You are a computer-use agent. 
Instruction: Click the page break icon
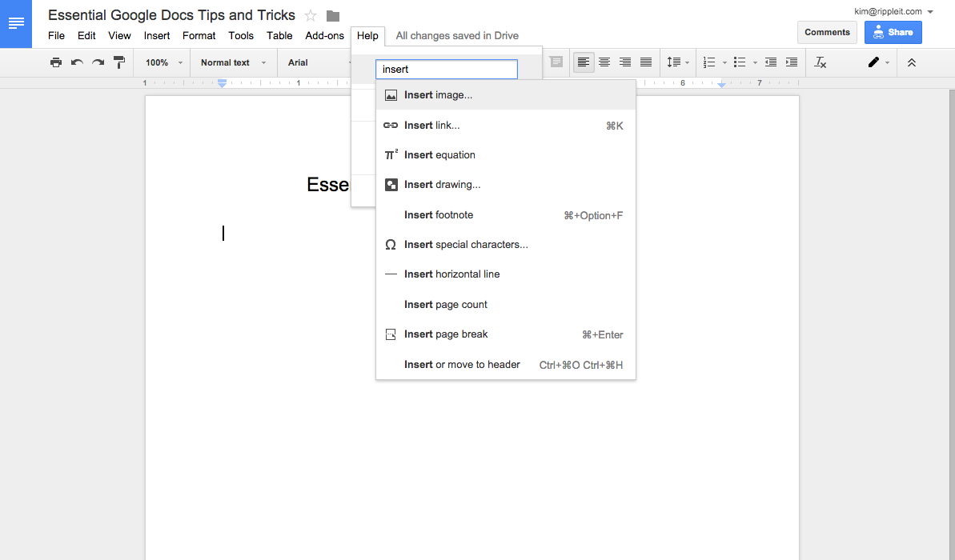click(x=391, y=334)
